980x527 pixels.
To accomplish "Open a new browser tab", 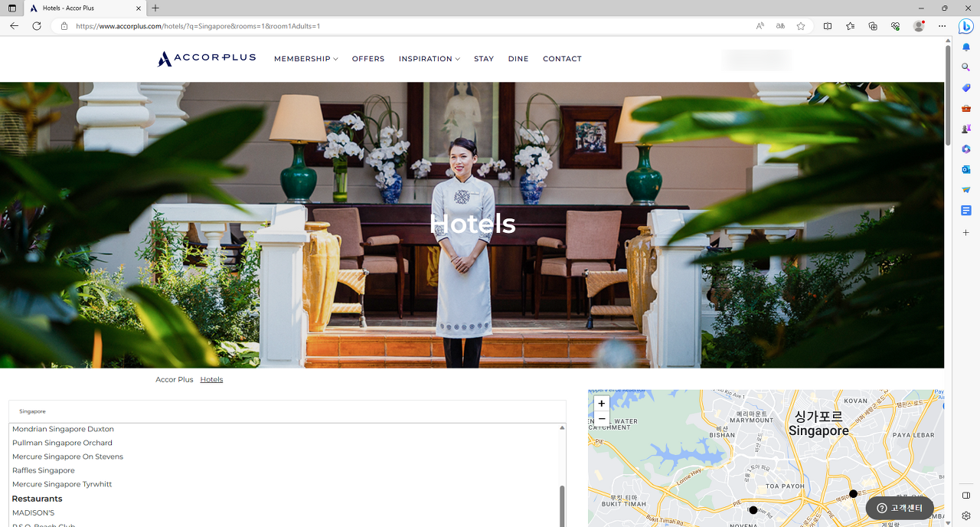I will 155,8.
